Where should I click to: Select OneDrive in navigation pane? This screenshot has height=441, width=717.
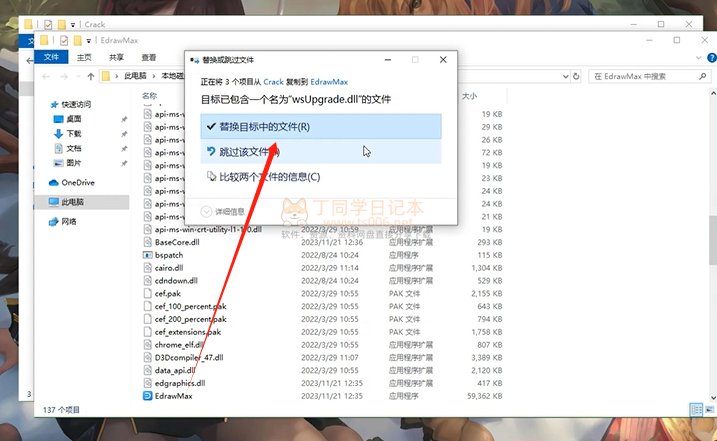pos(72,183)
